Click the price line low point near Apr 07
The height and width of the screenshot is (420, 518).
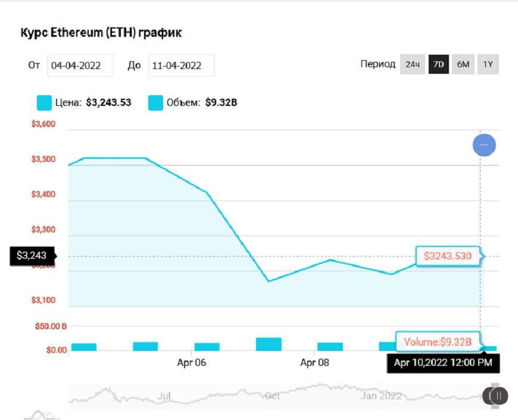[269, 281]
